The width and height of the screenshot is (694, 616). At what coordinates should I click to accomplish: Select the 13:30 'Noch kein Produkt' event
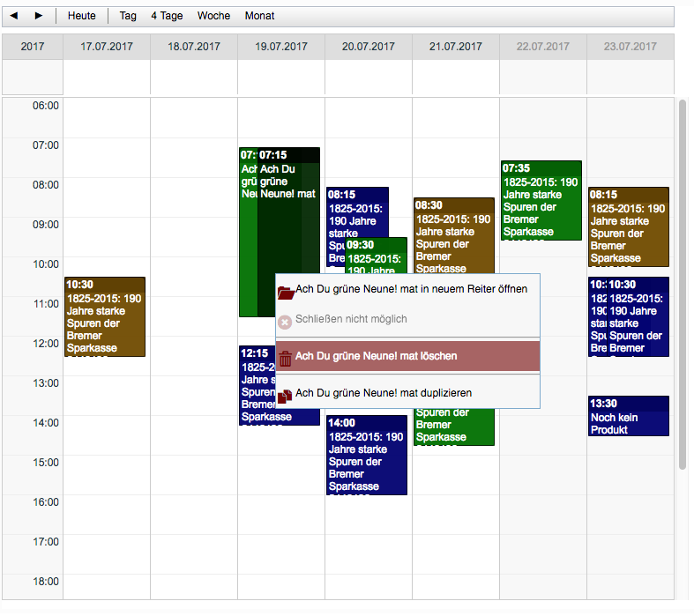coord(629,416)
